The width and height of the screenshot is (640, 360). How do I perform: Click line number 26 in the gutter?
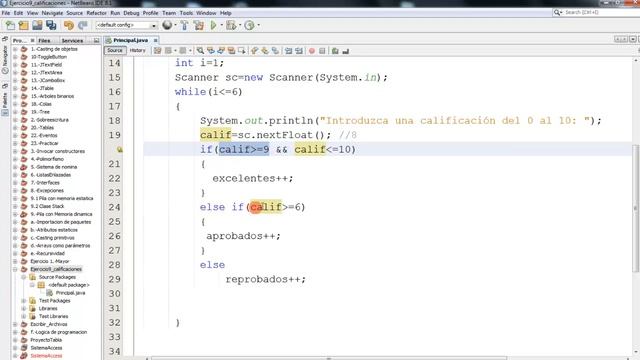coord(114,236)
